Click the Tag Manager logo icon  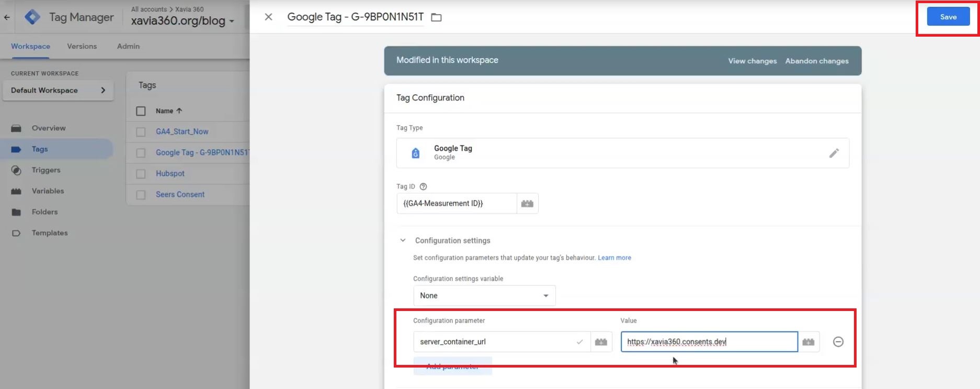(x=32, y=17)
